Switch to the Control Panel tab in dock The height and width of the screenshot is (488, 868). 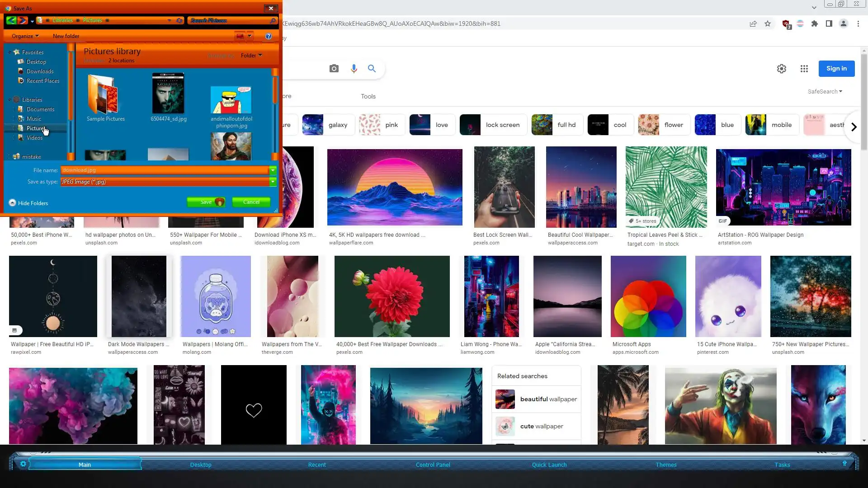click(x=433, y=465)
